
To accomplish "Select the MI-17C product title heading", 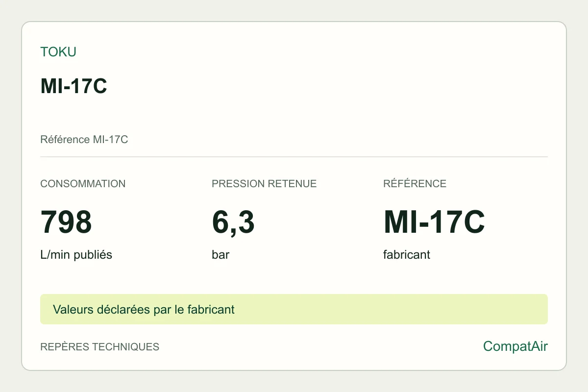I will tap(73, 86).
